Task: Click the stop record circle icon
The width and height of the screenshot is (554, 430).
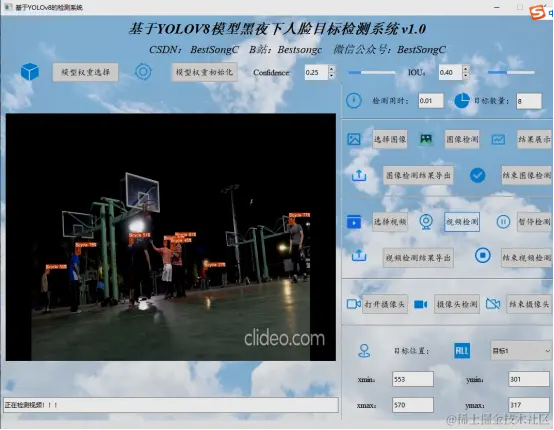Action: point(483,255)
